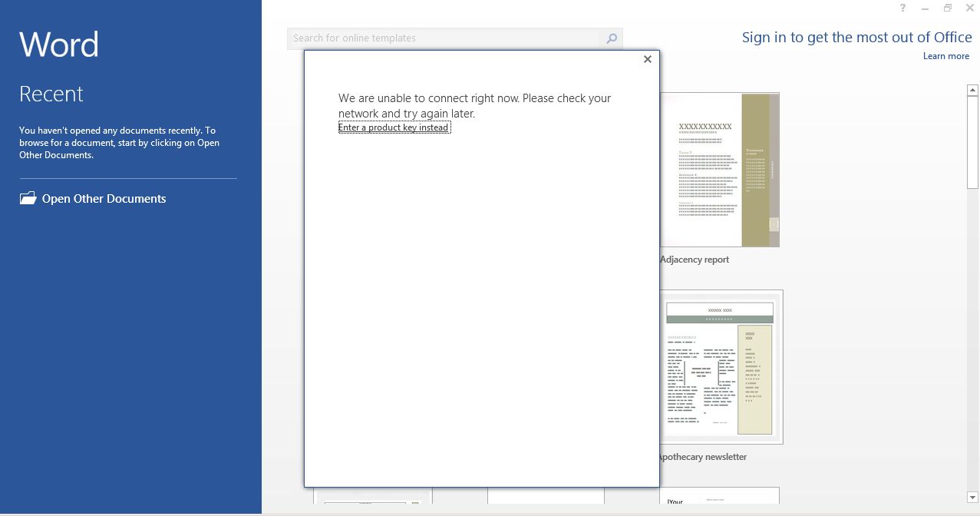This screenshot has width=980, height=516.
Task: Click the Adjacency report label
Action: pos(695,260)
